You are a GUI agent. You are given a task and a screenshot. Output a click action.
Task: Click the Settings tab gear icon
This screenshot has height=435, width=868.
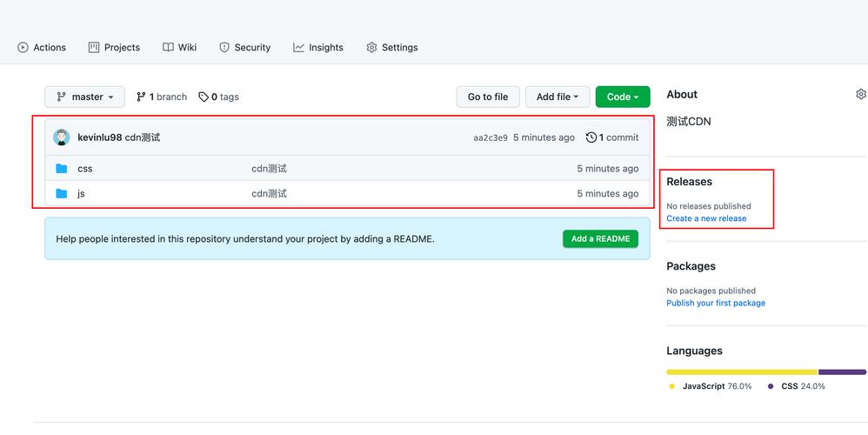371,48
